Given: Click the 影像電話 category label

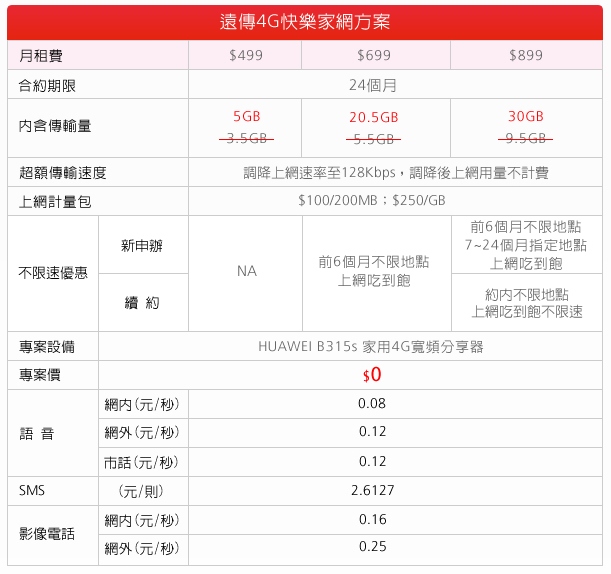Looking at the screenshot, I should (x=47, y=534).
